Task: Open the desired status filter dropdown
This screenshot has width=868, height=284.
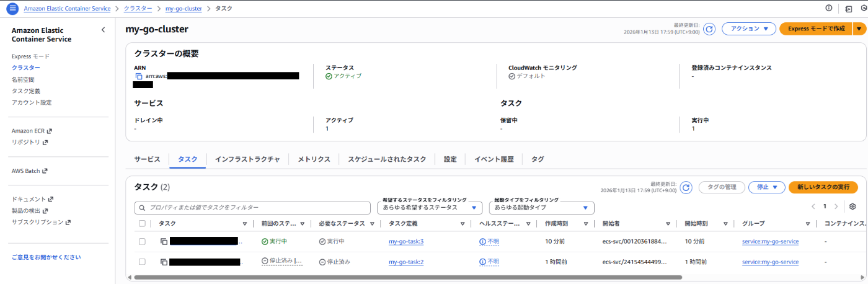Action: click(429, 208)
